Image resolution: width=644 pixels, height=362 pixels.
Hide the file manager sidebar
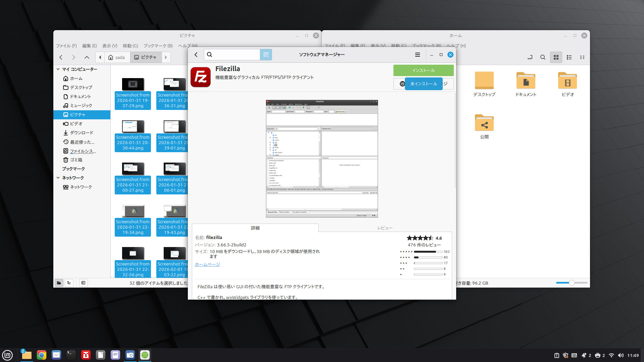point(83,283)
